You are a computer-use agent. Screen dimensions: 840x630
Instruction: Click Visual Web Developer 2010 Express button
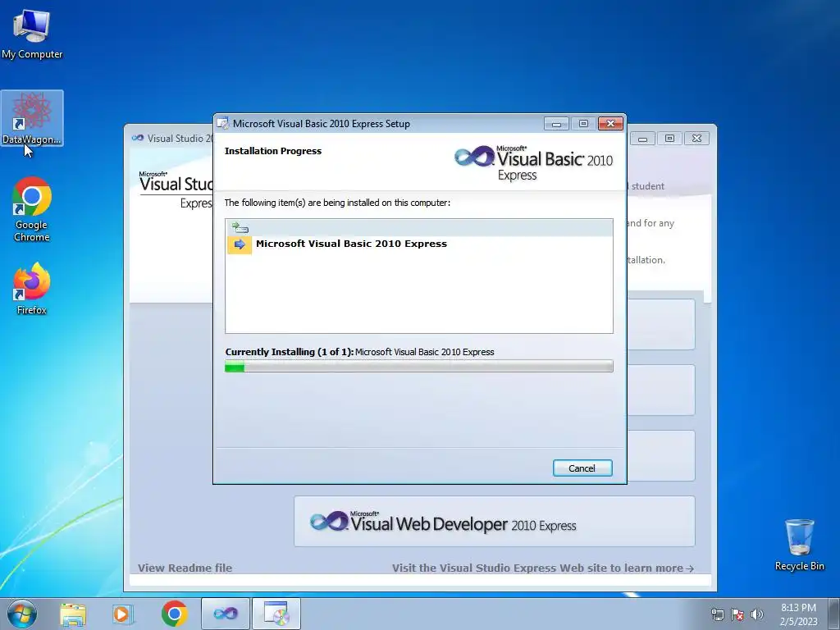point(495,521)
